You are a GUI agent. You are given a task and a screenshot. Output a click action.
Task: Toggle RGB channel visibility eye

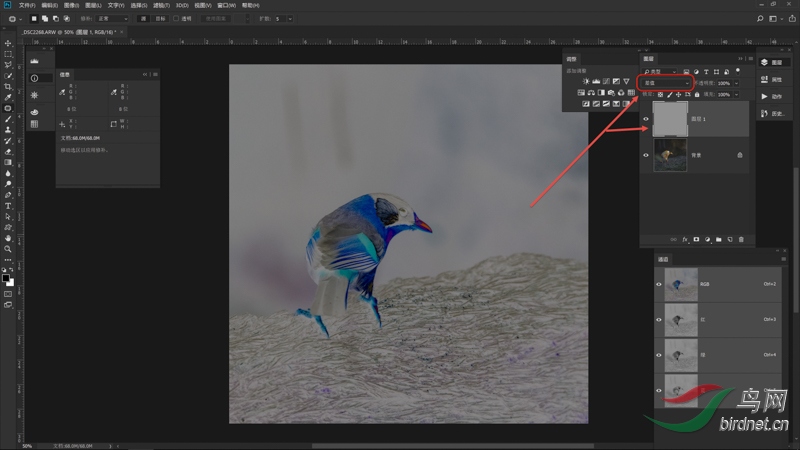point(659,284)
